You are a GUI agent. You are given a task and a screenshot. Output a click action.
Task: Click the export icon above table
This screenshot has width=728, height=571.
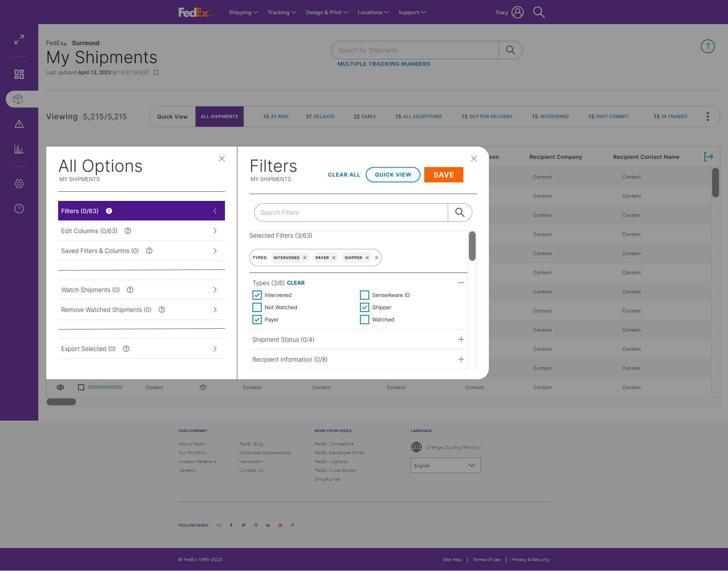coord(708,157)
